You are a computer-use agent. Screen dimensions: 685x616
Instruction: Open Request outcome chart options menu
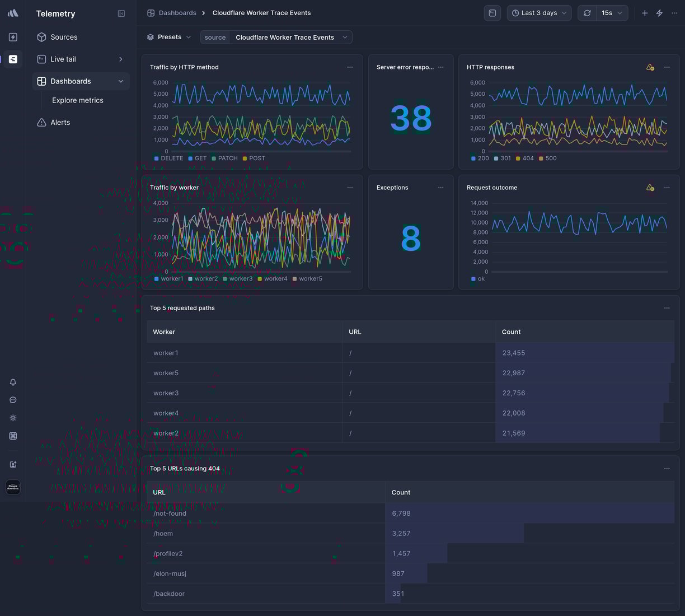point(667,188)
